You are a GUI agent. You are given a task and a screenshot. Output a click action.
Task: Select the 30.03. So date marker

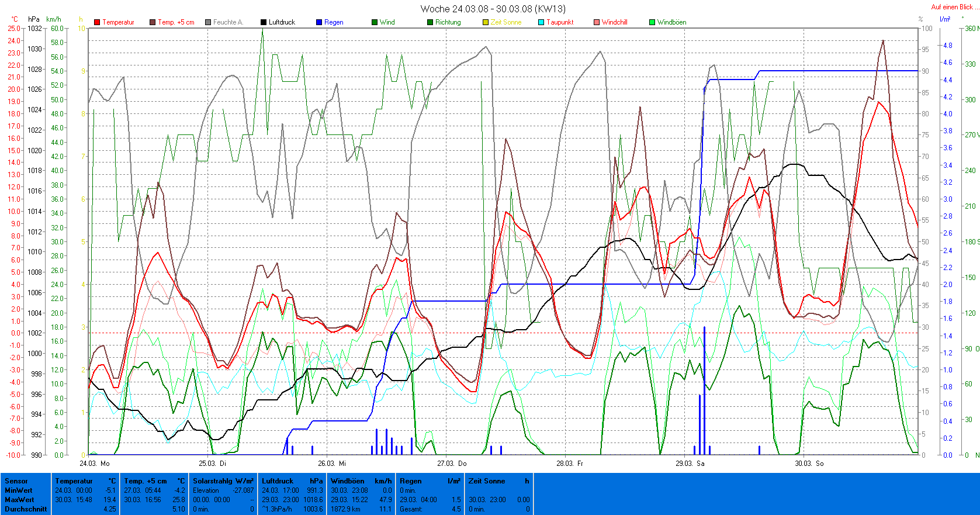[x=809, y=463]
